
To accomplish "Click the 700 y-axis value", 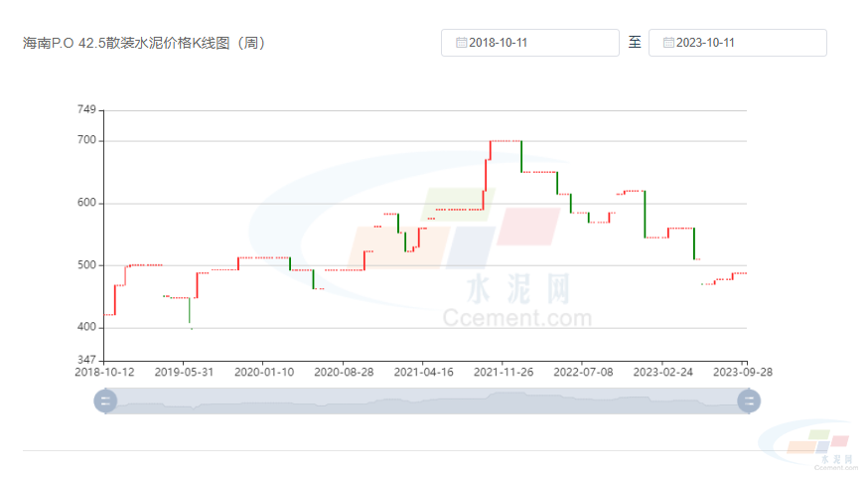I will (87, 140).
